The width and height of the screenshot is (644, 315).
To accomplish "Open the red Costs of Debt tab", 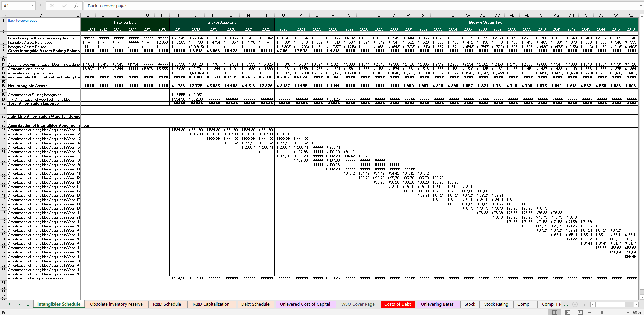I will (x=398, y=304).
